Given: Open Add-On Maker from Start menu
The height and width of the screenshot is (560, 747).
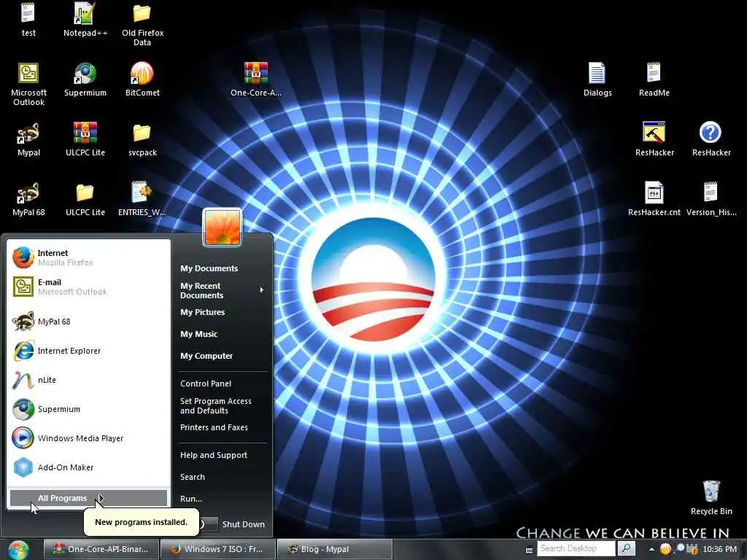Looking at the screenshot, I should click(89, 467).
